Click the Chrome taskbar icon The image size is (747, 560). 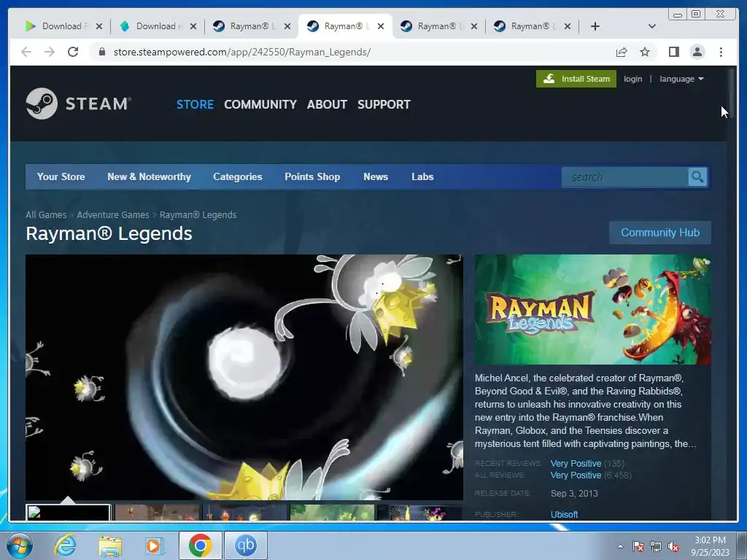(200, 545)
